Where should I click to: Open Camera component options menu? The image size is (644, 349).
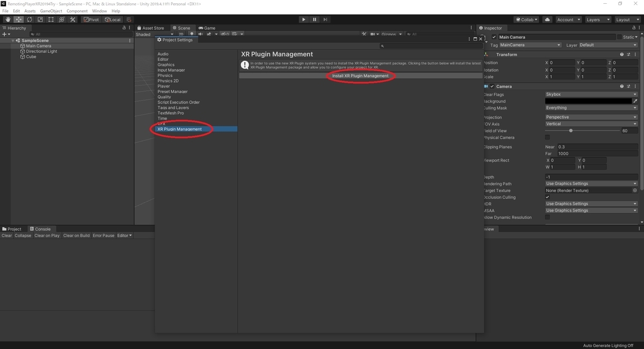(636, 86)
